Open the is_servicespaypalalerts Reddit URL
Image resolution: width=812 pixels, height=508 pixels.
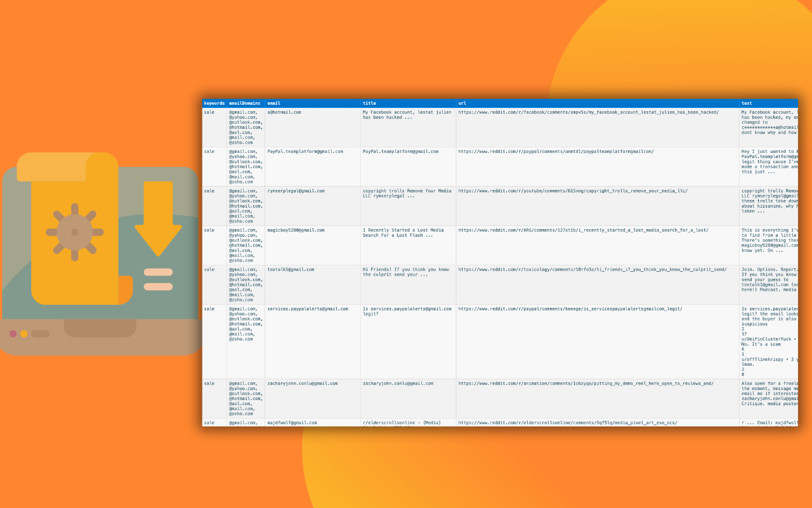[x=570, y=309]
